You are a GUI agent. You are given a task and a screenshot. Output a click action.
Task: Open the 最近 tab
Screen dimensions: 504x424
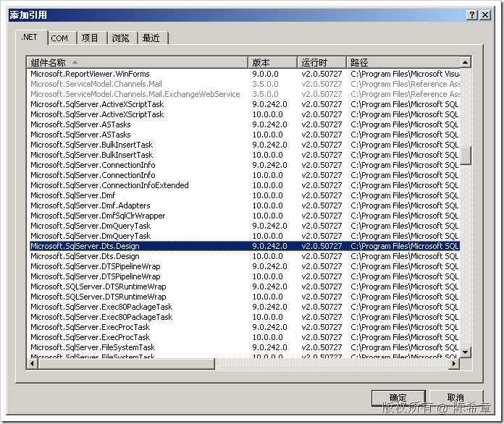[152, 38]
